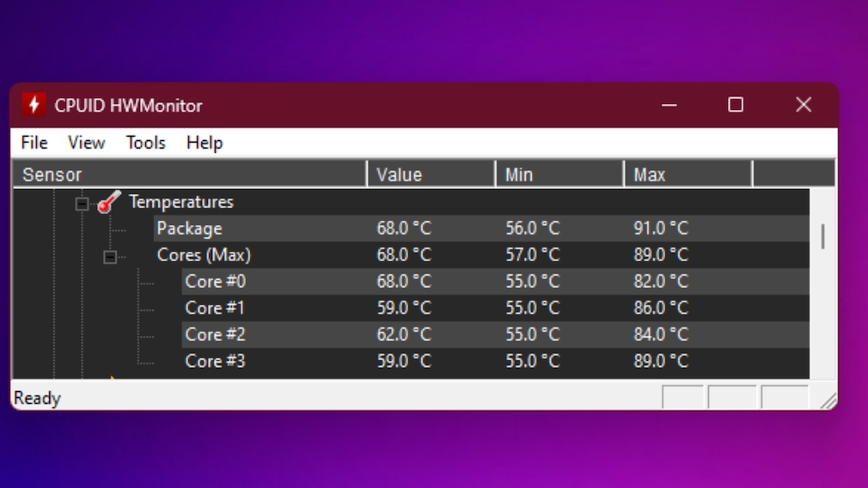Select the Core #2 row
Image resolution: width=868 pixels, height=488 pixels.
pos(215,334)
